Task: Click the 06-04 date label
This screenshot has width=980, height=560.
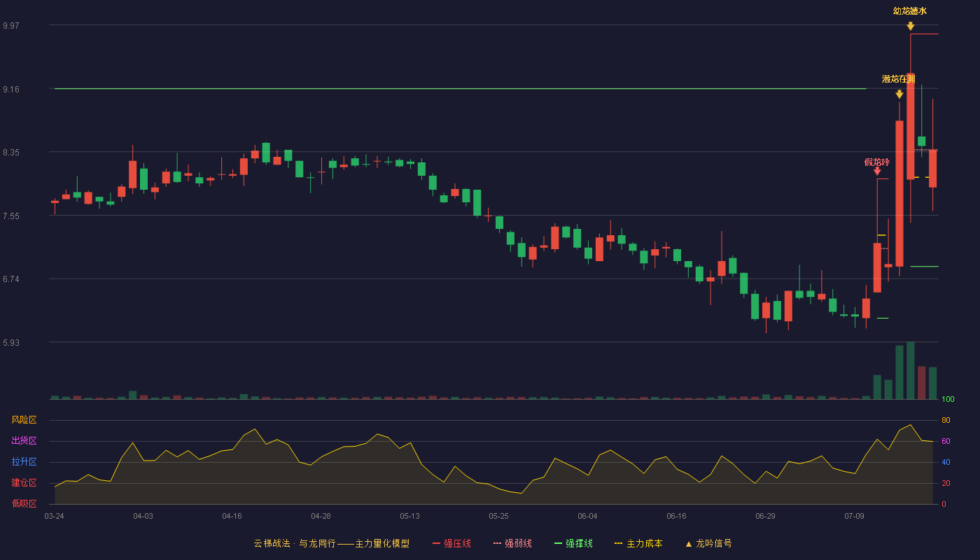Action: point(587,516)
